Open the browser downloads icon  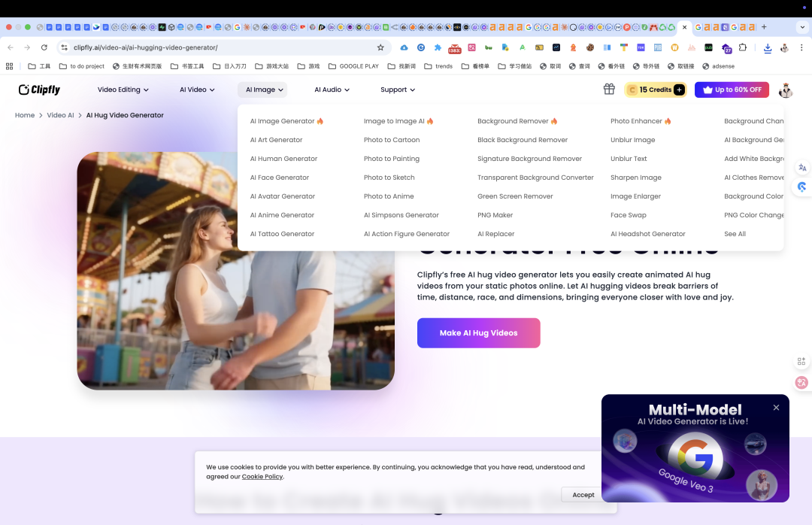(x=768, y=47)
